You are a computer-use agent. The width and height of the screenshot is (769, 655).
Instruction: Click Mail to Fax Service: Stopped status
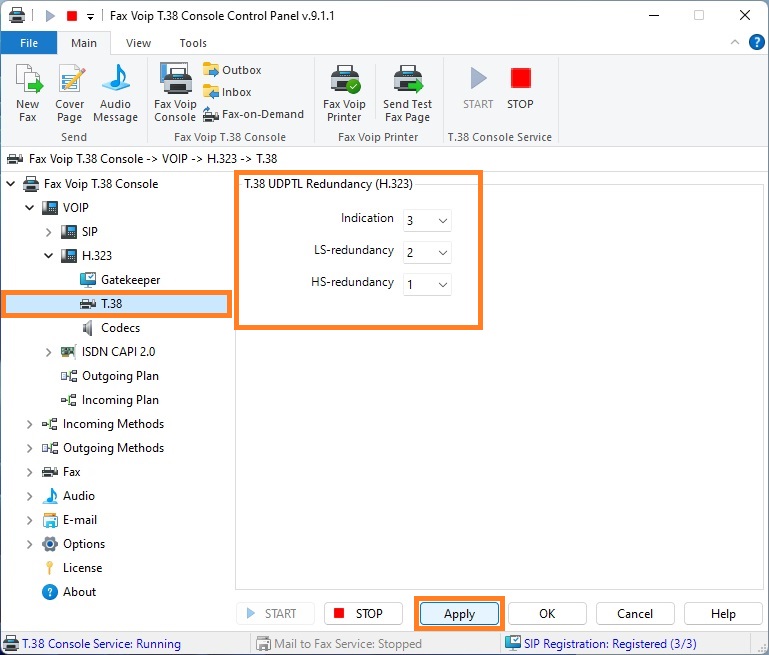click(347, 644)
